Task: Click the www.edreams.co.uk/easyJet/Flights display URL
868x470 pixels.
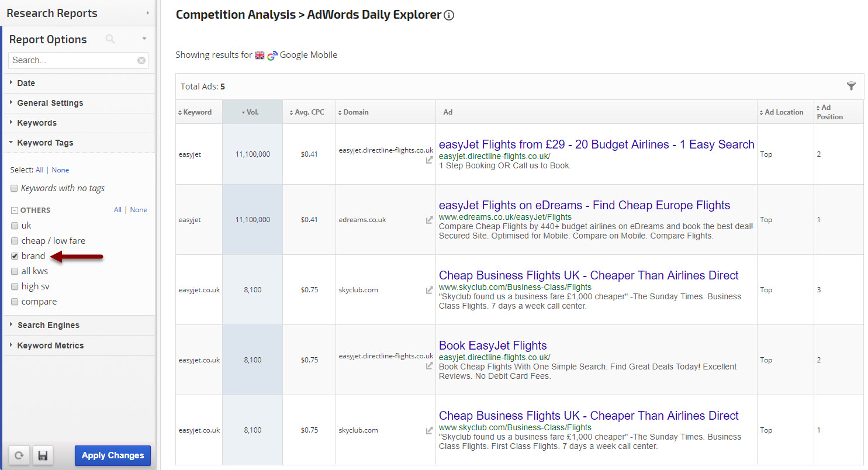Action: (x=505, y=217)
